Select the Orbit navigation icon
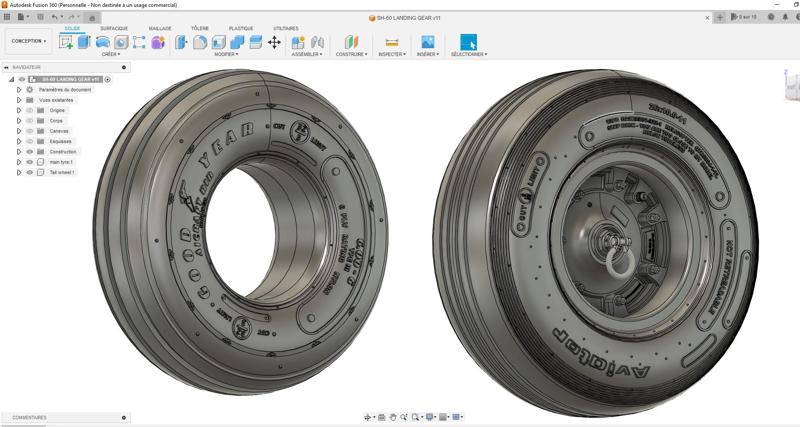This screenshot has width=800, height=427. [x=367, y=417]
